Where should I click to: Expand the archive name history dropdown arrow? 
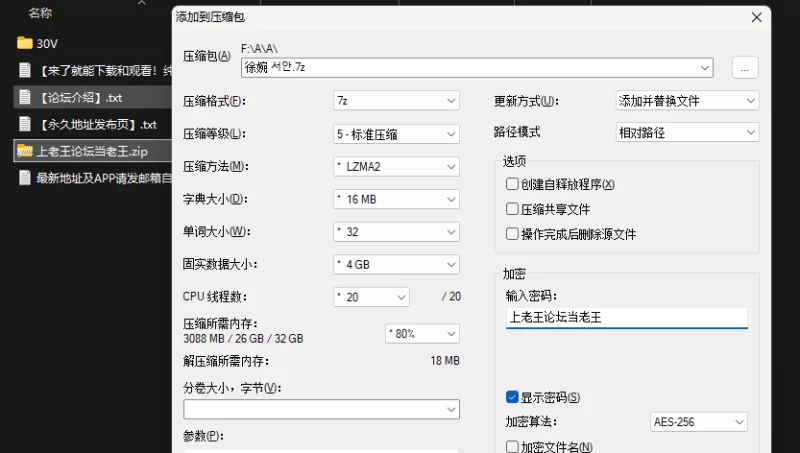[x=705, y=67]
